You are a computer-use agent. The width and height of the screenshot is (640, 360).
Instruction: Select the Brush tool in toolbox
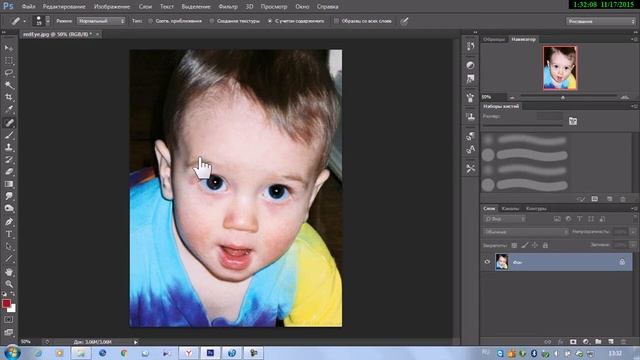pyautogui.click(x=9, y=135)
